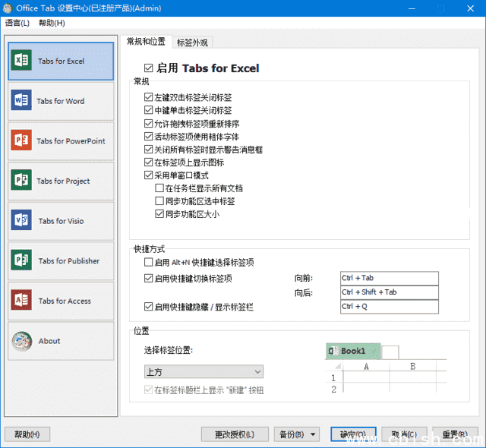Enable 同步功能区选中标签 checkbox
486x448 pixels.
pyautogui.click(x=159, y=201)
